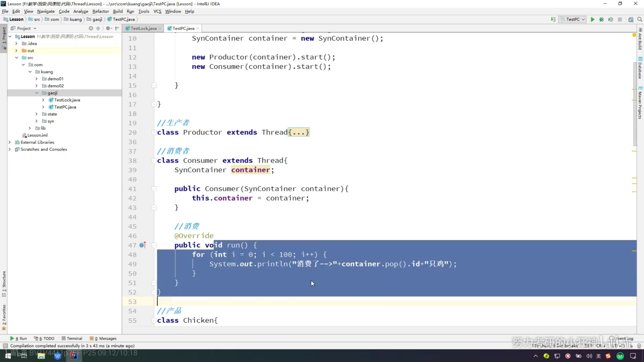
Task: Select Lesson.iml in the project tree
Action: 37,135
